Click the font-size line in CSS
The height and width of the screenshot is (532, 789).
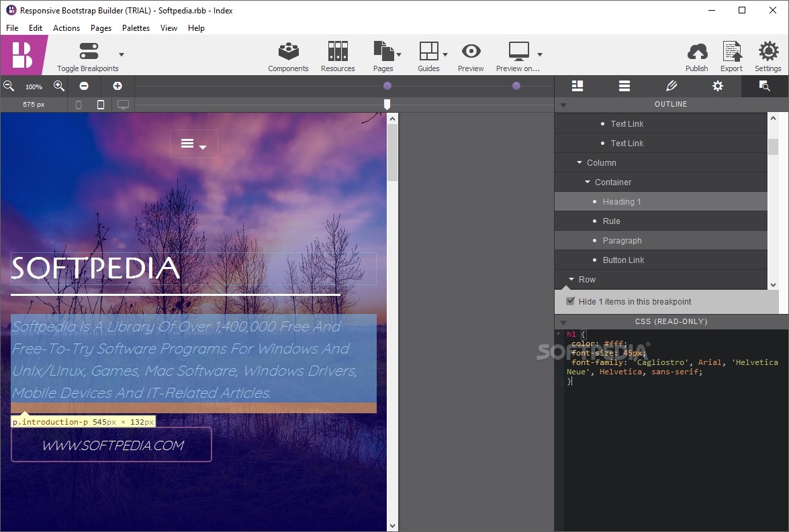pos(608,352)
